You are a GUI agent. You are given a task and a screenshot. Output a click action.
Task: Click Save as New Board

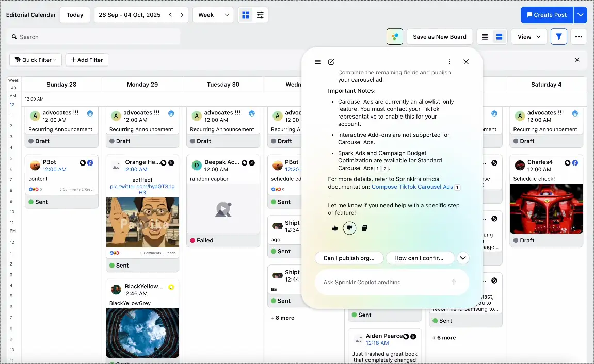[440, 37]
